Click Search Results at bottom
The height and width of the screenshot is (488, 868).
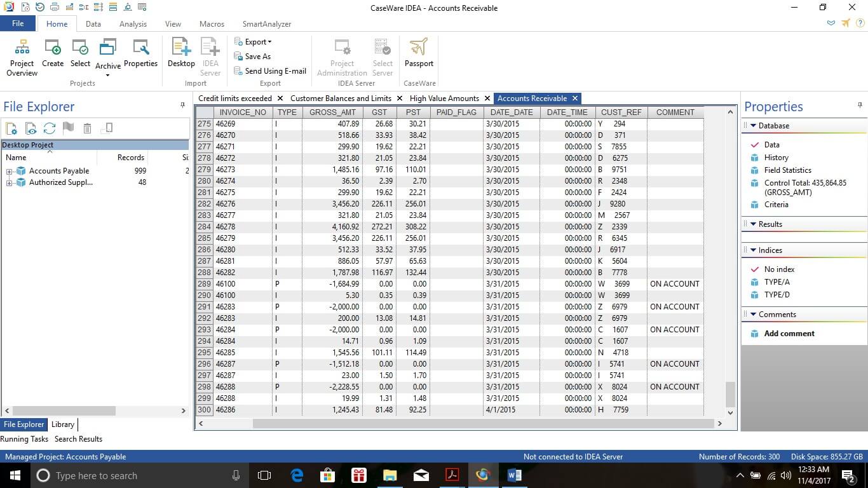click(x=78, y=439)
